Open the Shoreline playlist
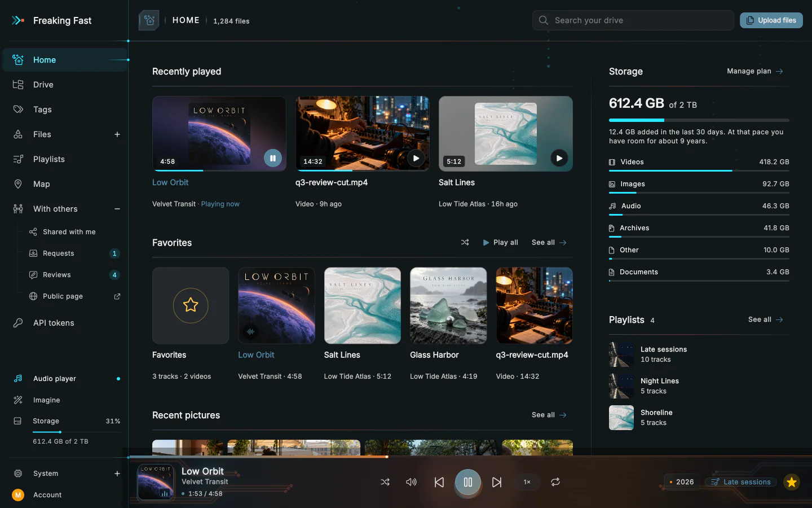Image resolution: width=812 pixels, height=508 pixels. 699,418
